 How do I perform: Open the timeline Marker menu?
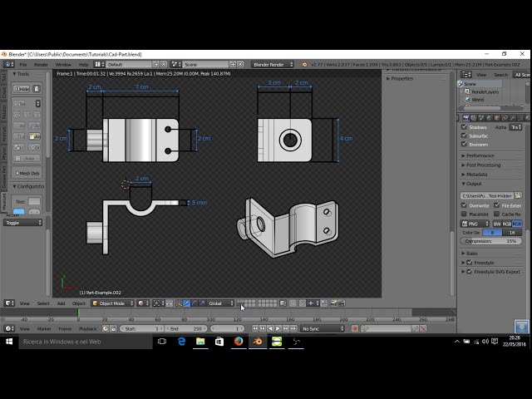point(44,329)
